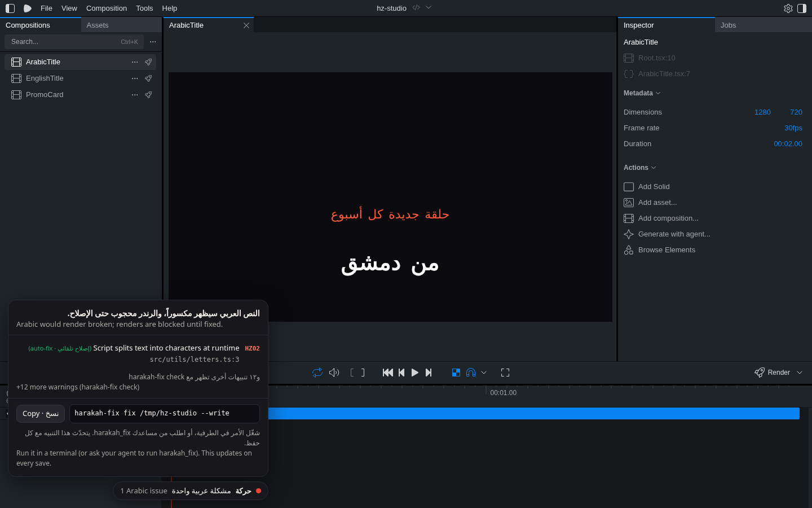Step back one frame
Screen dimensions: 812x508
click(401, 373)
